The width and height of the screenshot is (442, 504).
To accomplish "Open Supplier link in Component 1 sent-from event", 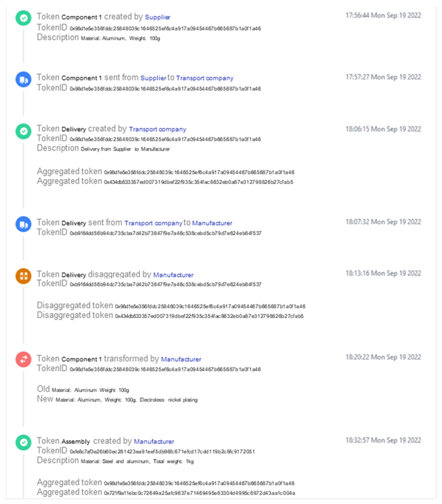I will click(153, 78).
